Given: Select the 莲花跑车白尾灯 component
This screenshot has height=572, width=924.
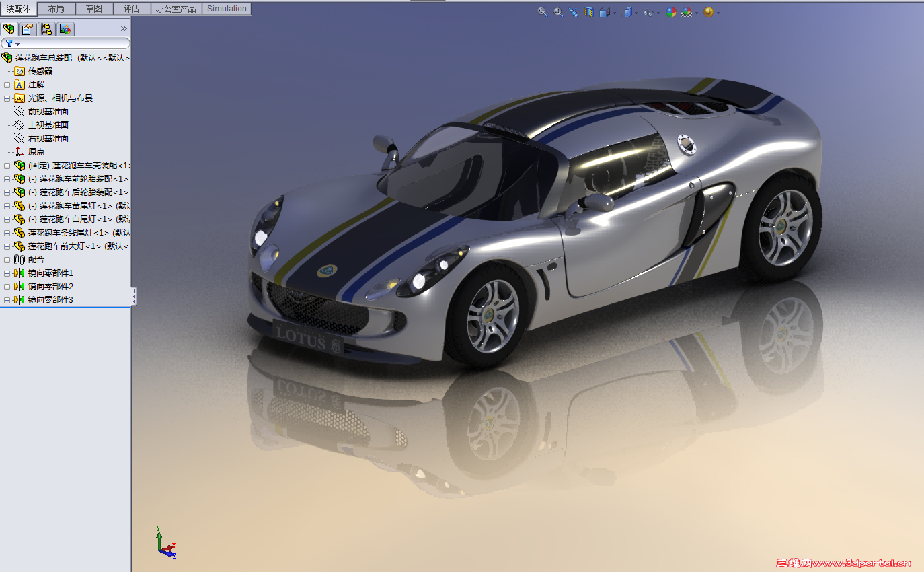Looking at the screenshot, I should tap(79, 219).
